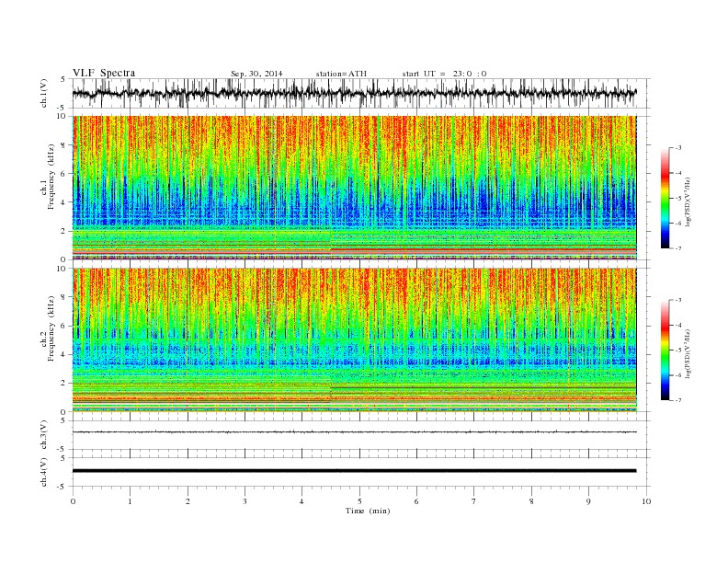Click the ch.2 spectrogram color bar

tap(665, 350)
